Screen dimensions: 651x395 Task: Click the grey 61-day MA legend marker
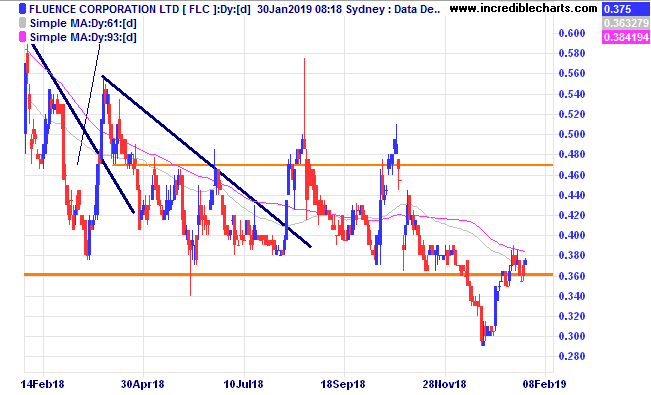point(22,23)
